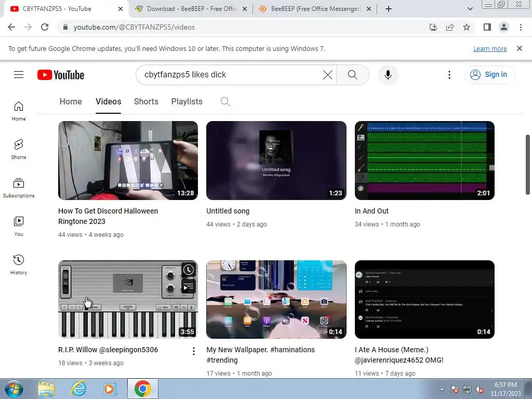This screenshot has height=399, width=532.
Task: Open action menu for R.I.P. Willow video
Action: 194,351
